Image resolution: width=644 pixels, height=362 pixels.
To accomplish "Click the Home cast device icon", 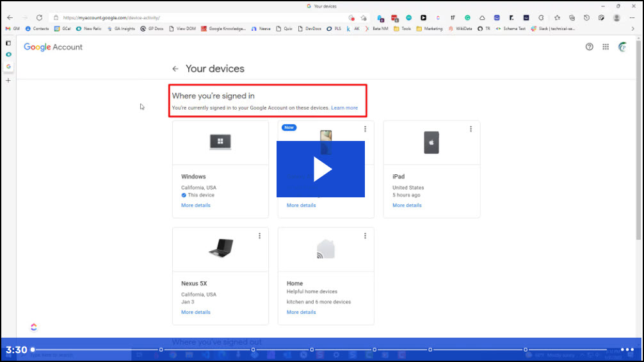I will (326, 249).
